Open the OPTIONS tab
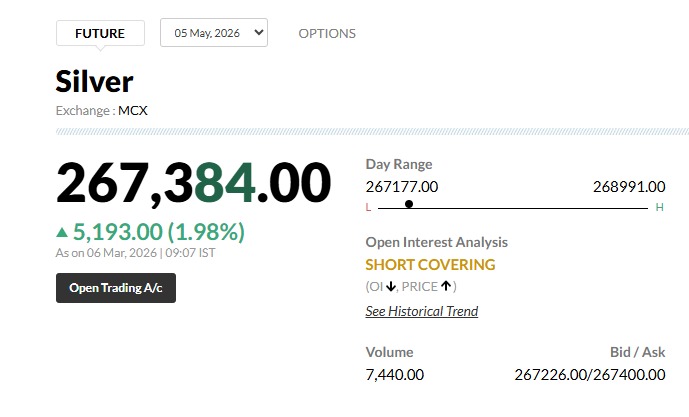Viewport: 689px width, 417px height. (327, 33)
